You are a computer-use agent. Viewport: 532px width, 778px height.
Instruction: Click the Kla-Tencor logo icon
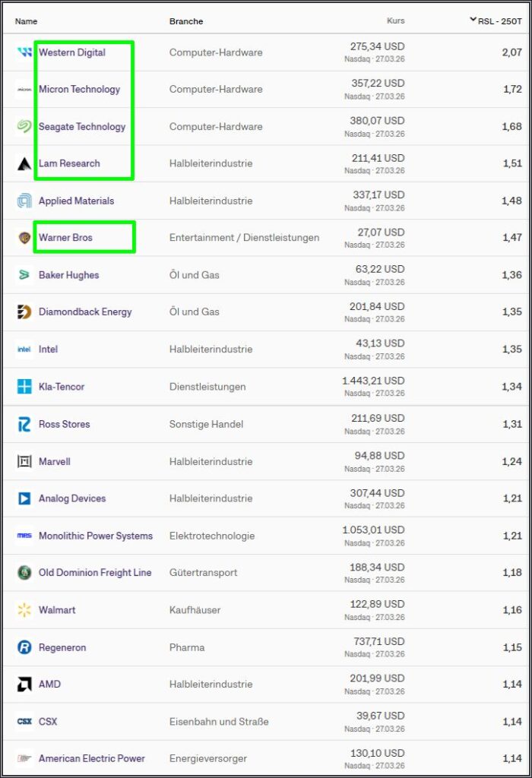click(24, 387)
